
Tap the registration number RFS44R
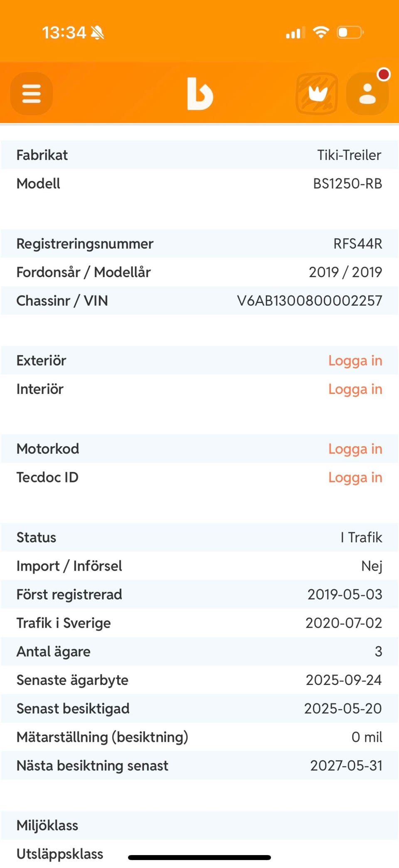pos(357,244)
